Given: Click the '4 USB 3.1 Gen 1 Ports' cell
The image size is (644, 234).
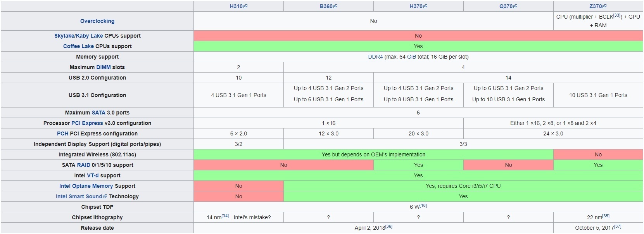Looking at the screenshot, I should tap(238, 95).
